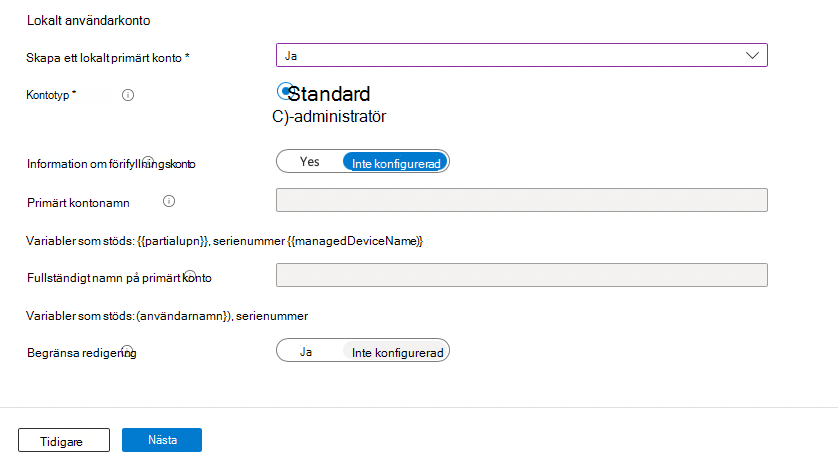Viewport: 838px width, 467px height.
Task: Click info icon next to Information om förifyllningskonto
Action: click(148, 161)
